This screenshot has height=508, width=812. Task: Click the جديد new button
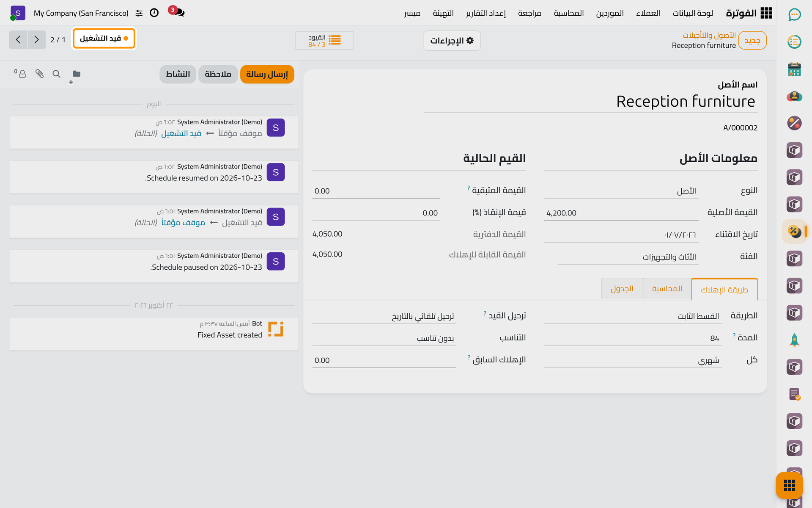click(752, 41)
